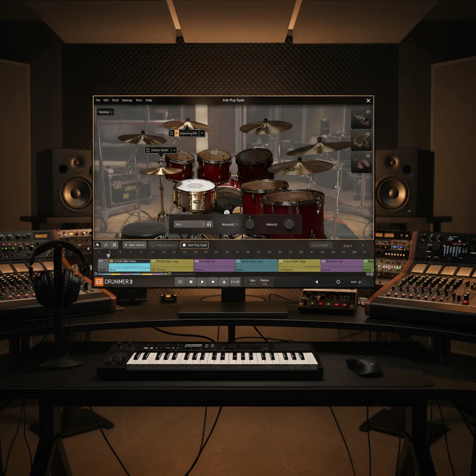
Task: Select the first yellow song block
Action: click(x=172, y=266)
